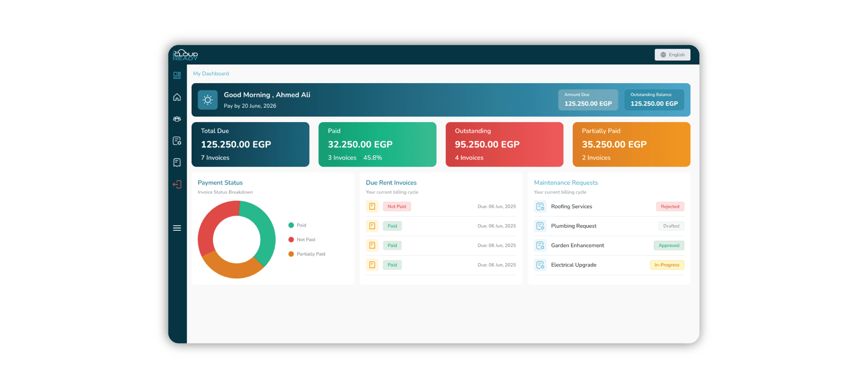Screen dimensions: 868x382
Task: Click the Partially Paid legend label
Action: pyautogui.click(x=311, y=254)
